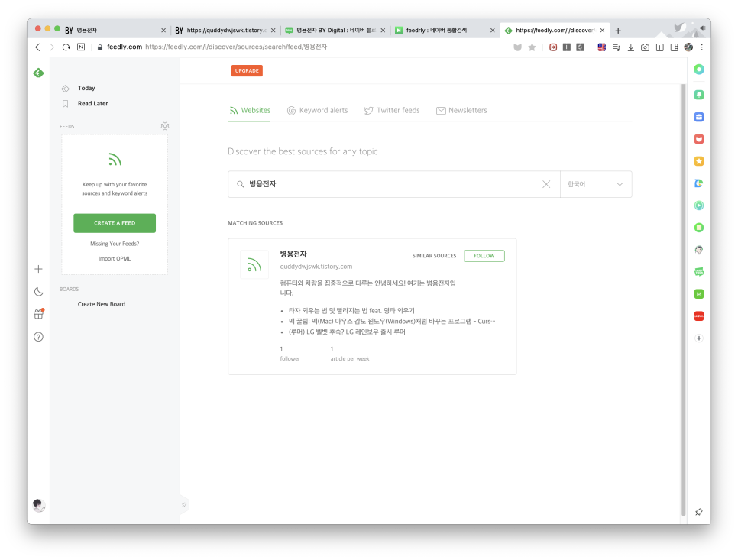Switch to the Twitter feeds tab
This screenshot has height=560, width=738.
392,110
